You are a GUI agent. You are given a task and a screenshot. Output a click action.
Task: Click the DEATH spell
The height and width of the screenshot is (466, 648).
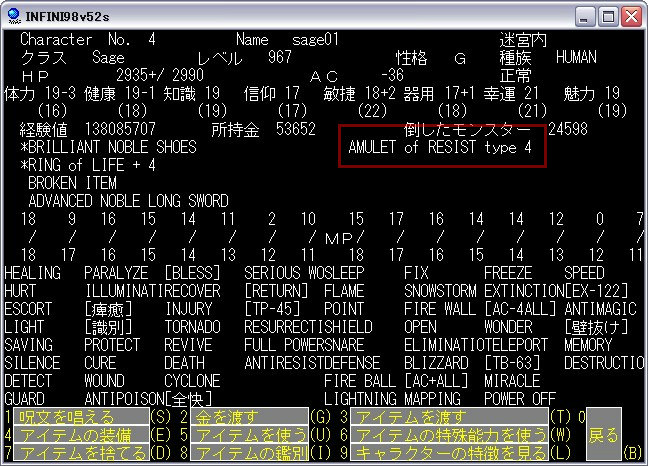tap(184, 363)
